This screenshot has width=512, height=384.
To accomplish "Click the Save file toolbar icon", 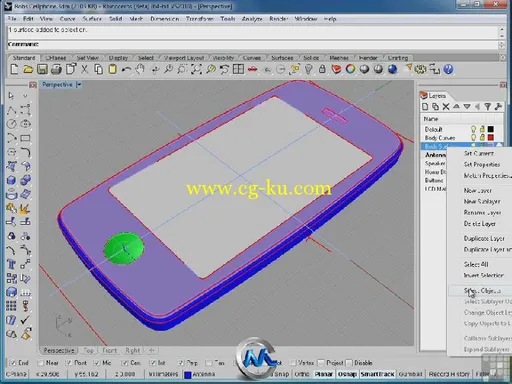I will (x=42, y=69).
